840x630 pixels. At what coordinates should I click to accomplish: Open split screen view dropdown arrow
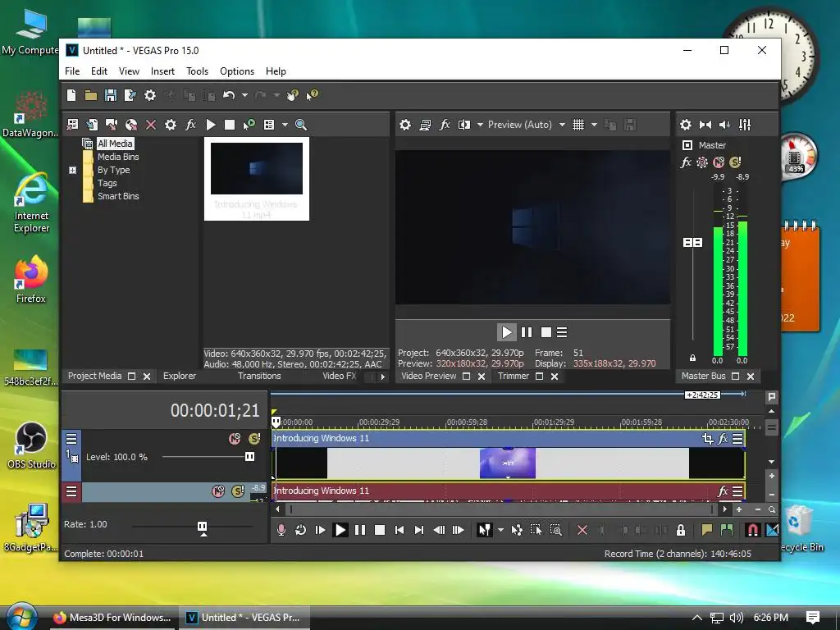[480, 125]
